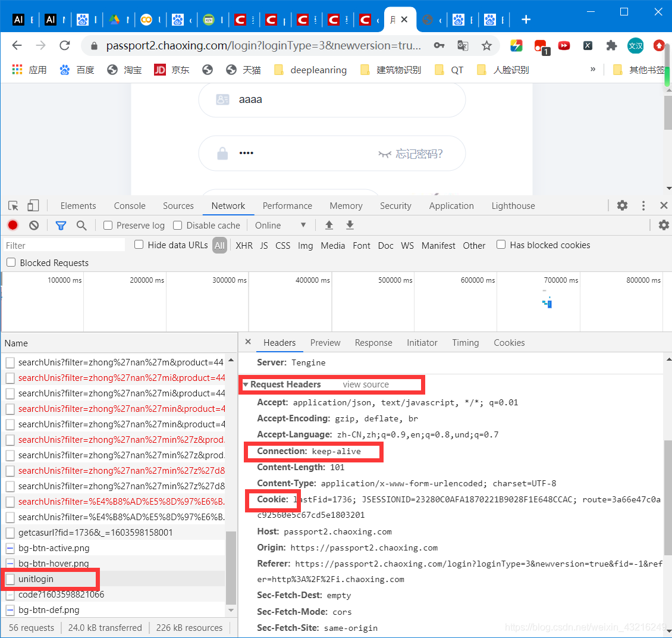Collapse the Request Headers section
Screen dimensions: 672x638
tap(246, 384)
